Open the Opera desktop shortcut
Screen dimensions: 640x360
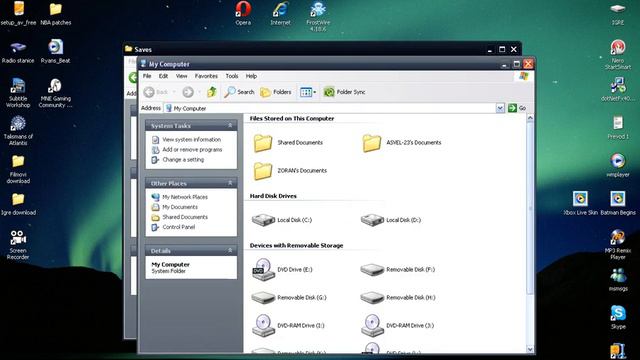click(x=243, y=13)
